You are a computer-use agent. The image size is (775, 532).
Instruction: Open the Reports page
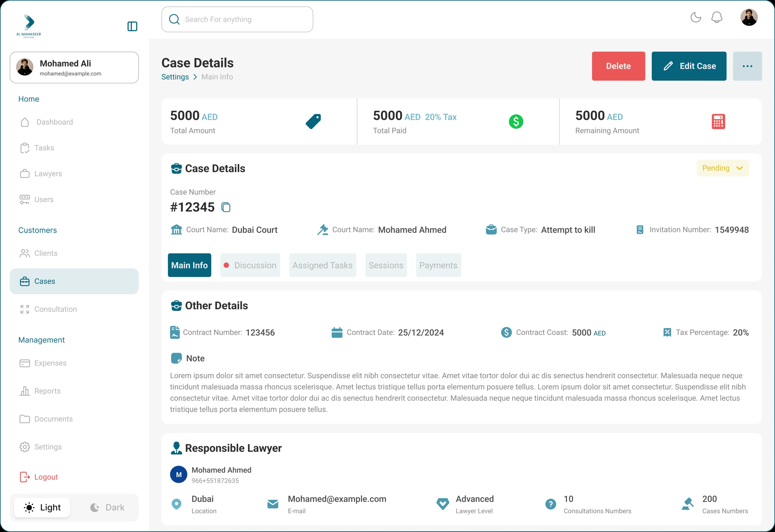pos(74,391)
